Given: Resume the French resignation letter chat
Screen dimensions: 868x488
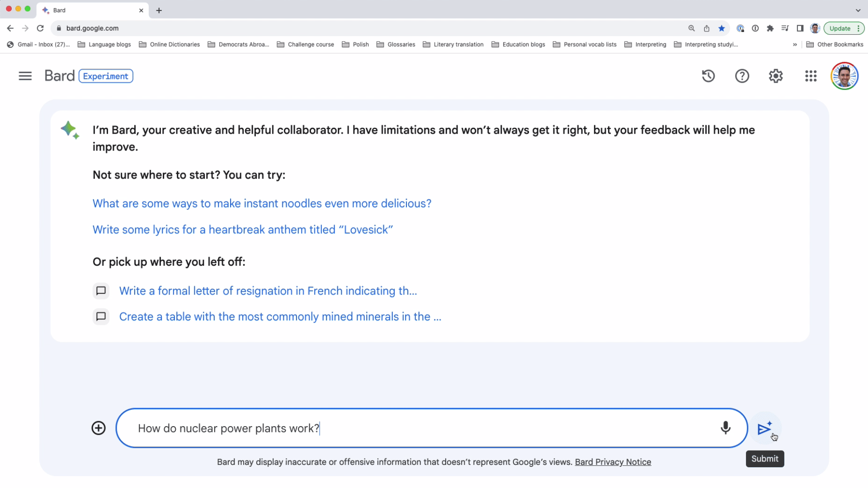Looking at the screenshot, I should click(268, 291).
